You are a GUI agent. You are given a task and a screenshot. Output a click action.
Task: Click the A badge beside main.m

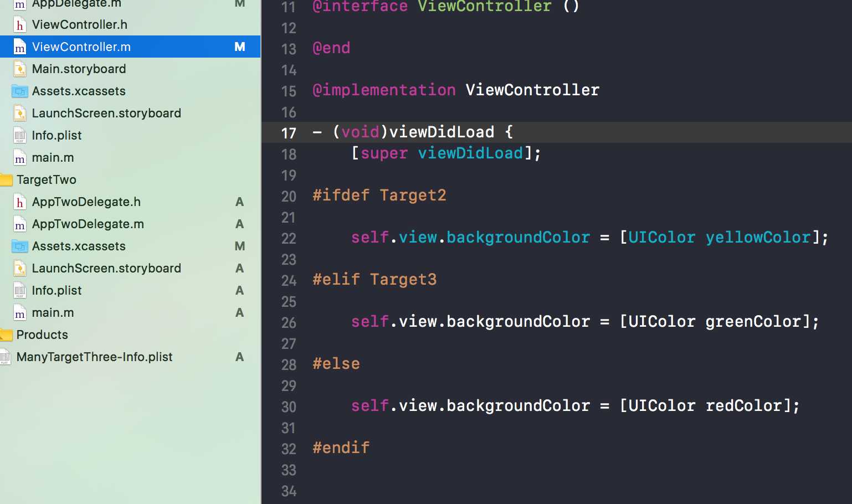pyautogui.click(x=239, y=312)
